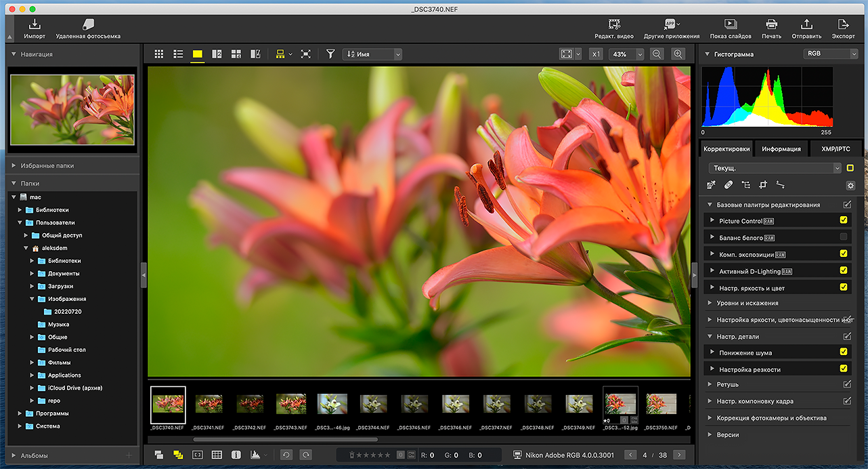Click the zoom in magnifier icon
Viewport: 868px width, 469px height.
pyautogui.click(x=678, y=54)
